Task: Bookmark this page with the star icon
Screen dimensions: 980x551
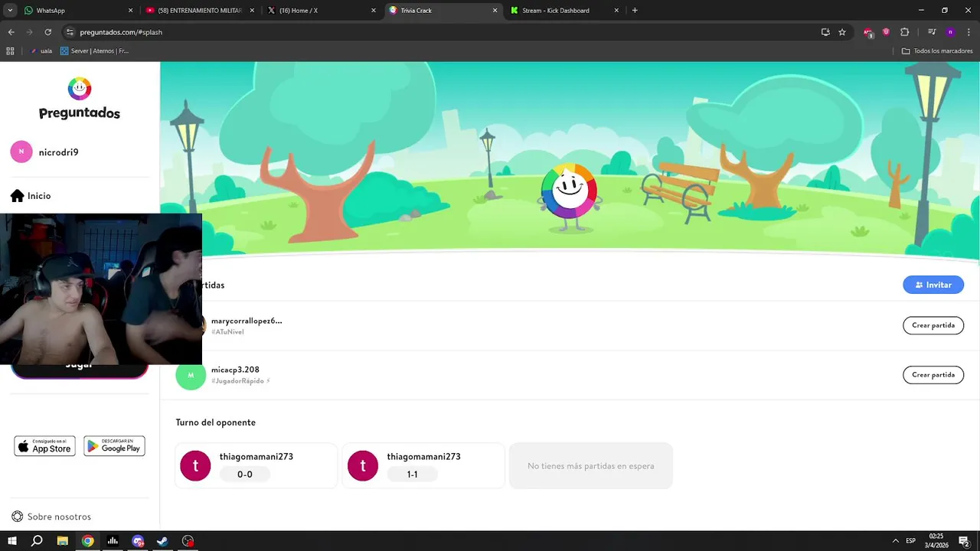Action: [842, 32]
